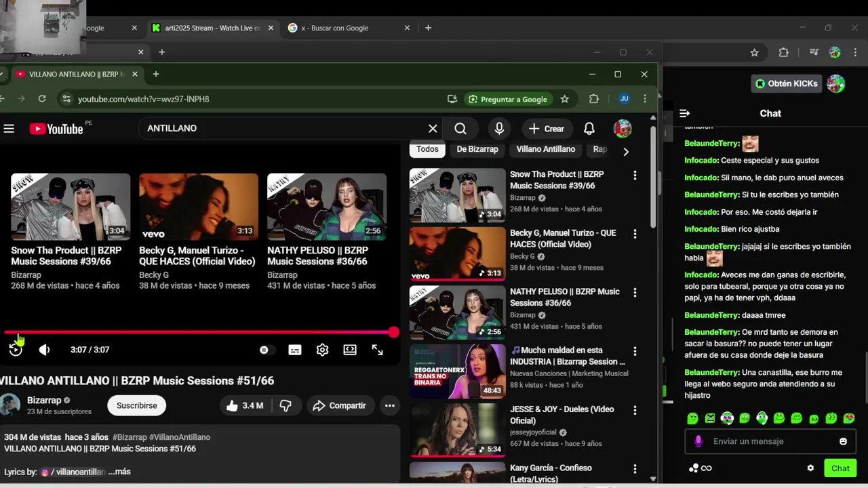The image size is (868, 488).
Task: Select the Todos filter chip
Action: coord(427,149)
